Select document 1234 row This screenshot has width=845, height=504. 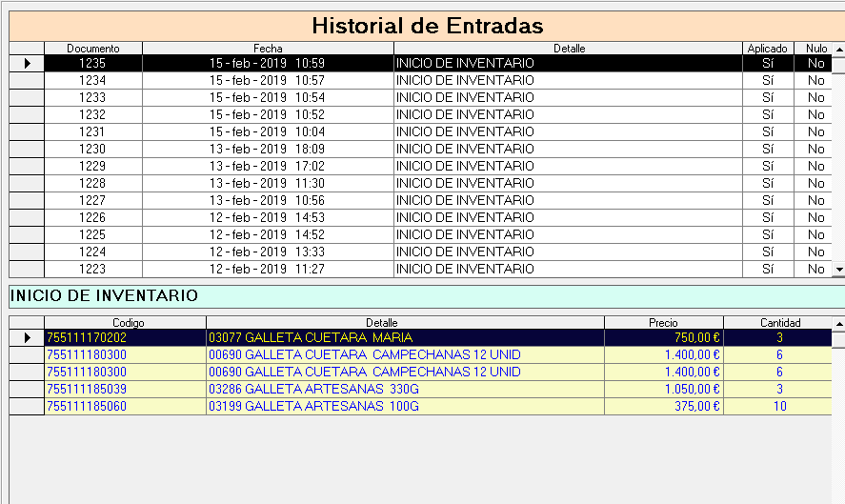pos(92,80)
